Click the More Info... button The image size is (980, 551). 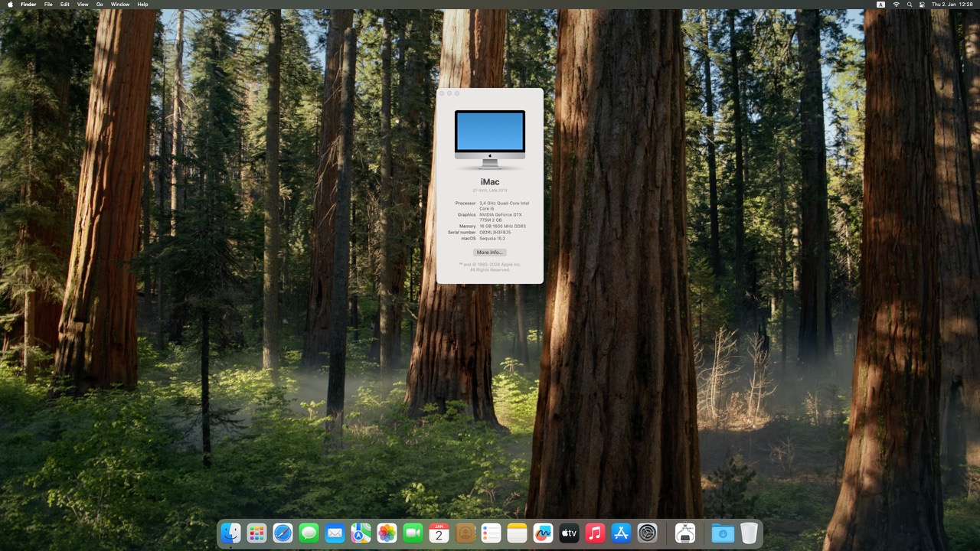coord(490,253)
